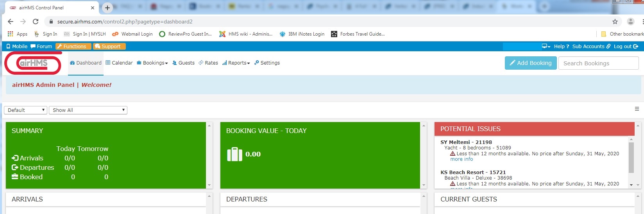Switch to the Dashboard tab
644x214 pixels.
86,63
